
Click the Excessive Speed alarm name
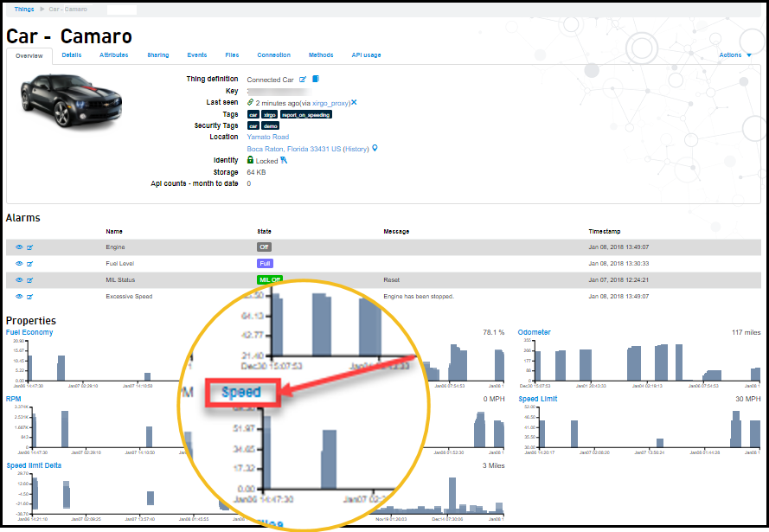(129, 296)
